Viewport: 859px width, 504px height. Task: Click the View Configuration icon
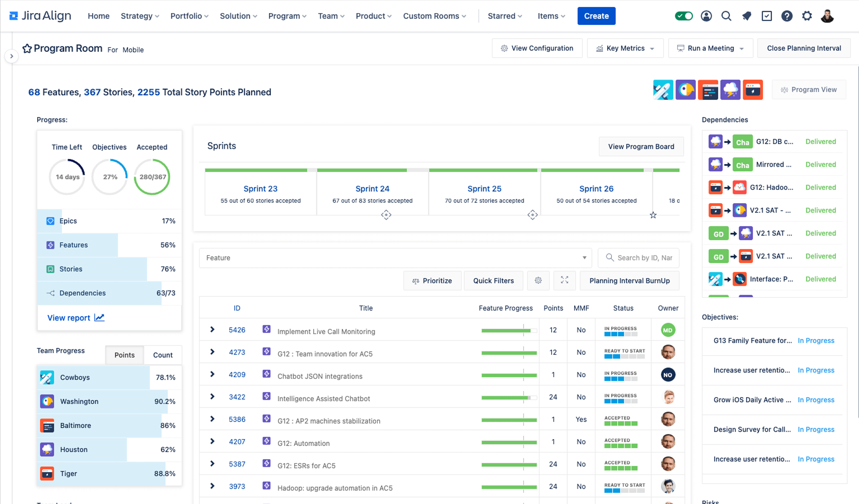(x=504, y=48)
